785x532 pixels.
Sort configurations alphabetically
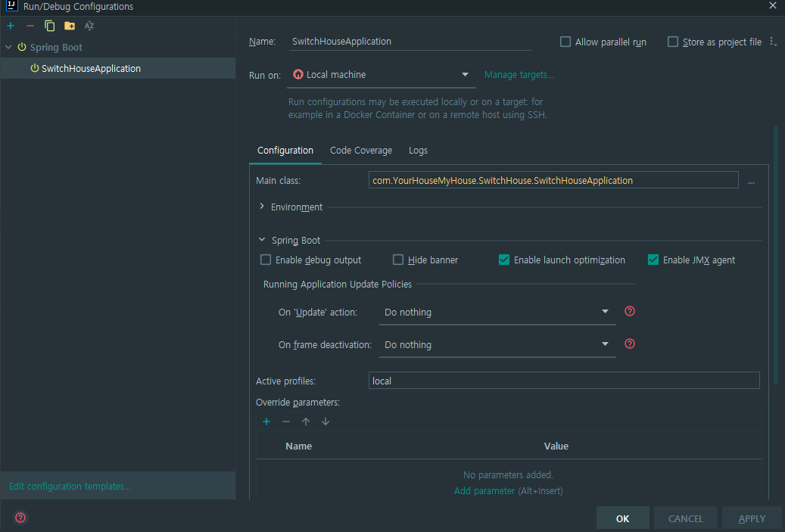89,26
